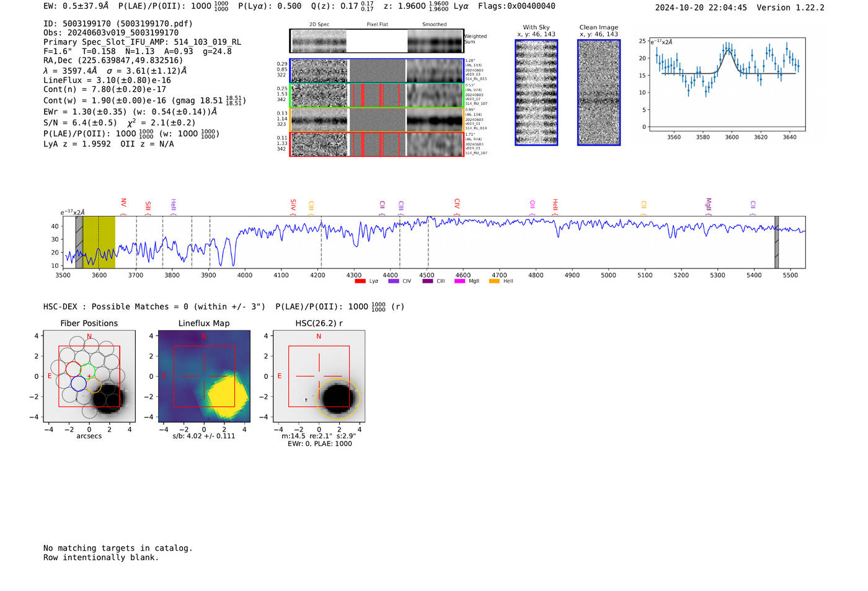Select the green fiber circle in Fiber Positions
The height and width of the screenshot is (591, 868).
[88, 371]
